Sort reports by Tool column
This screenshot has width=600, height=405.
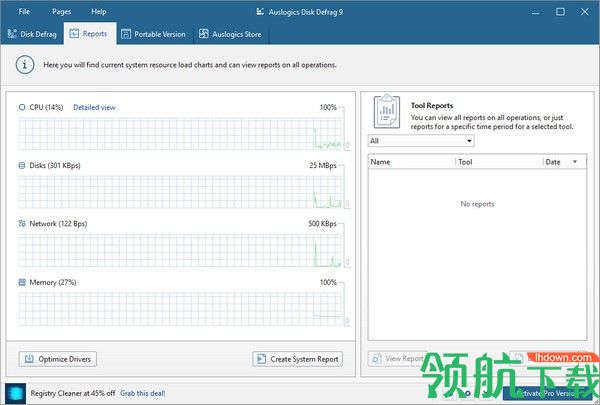pyautogui.click(x=499, y=162)
